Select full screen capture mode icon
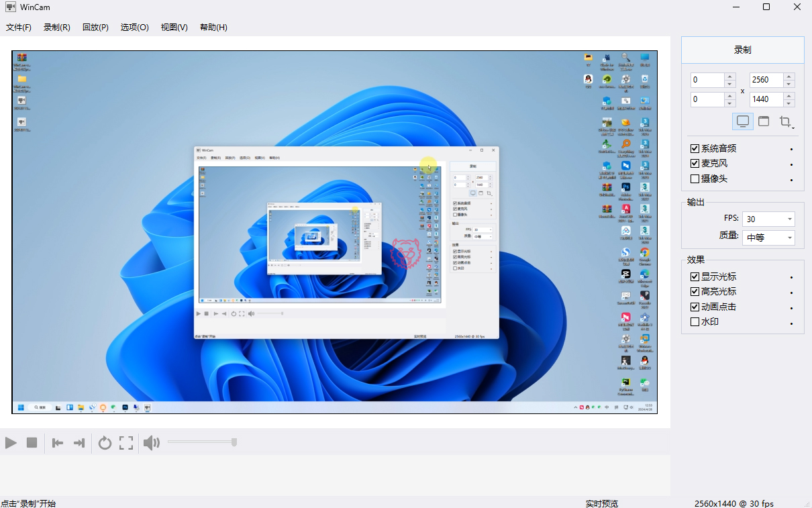The height and width of the screenshot is (508, 812). [743, 121]
